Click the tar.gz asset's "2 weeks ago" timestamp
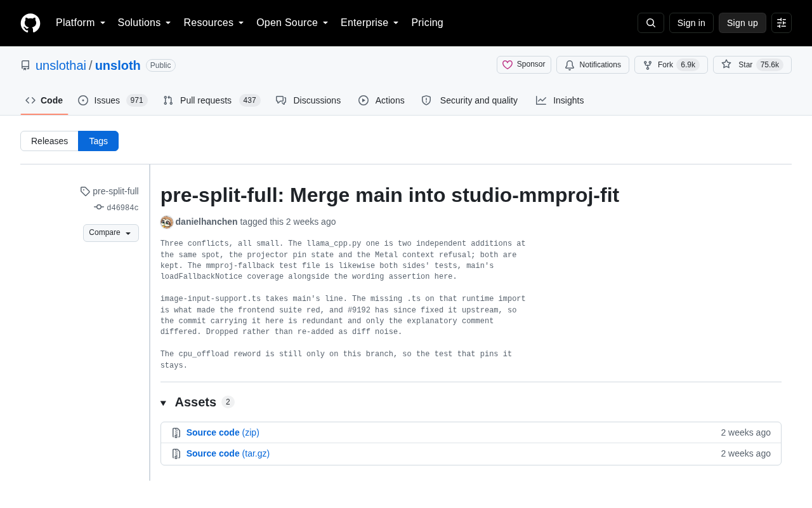 click(x=746, y=453)
